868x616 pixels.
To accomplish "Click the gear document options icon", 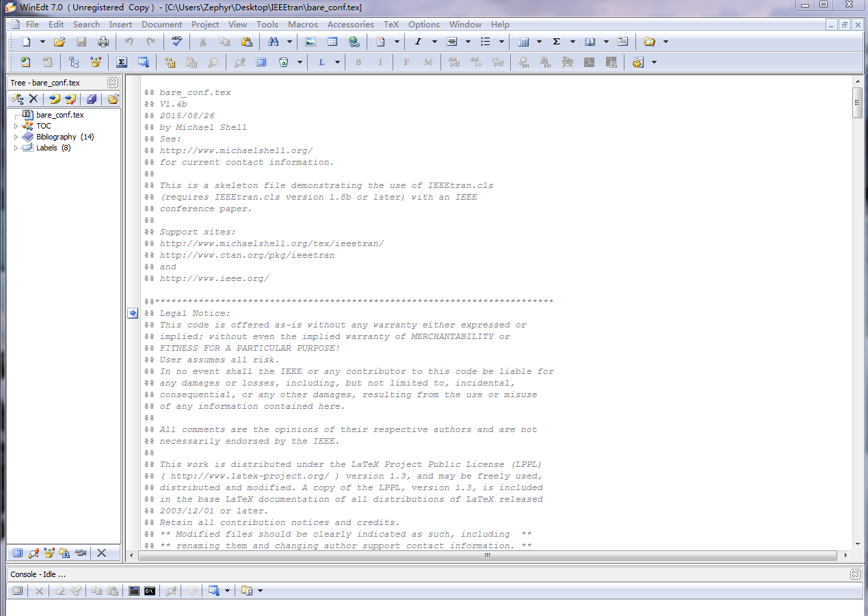I will [x=638, y=62].
